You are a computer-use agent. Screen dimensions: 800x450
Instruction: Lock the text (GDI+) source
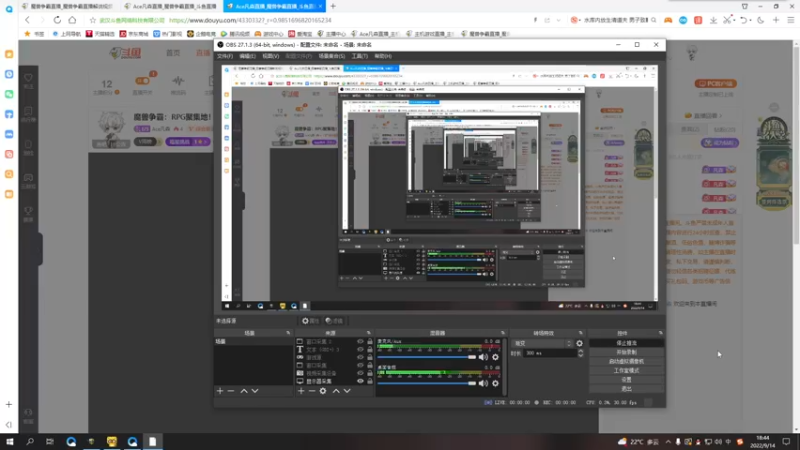(370, 349)
